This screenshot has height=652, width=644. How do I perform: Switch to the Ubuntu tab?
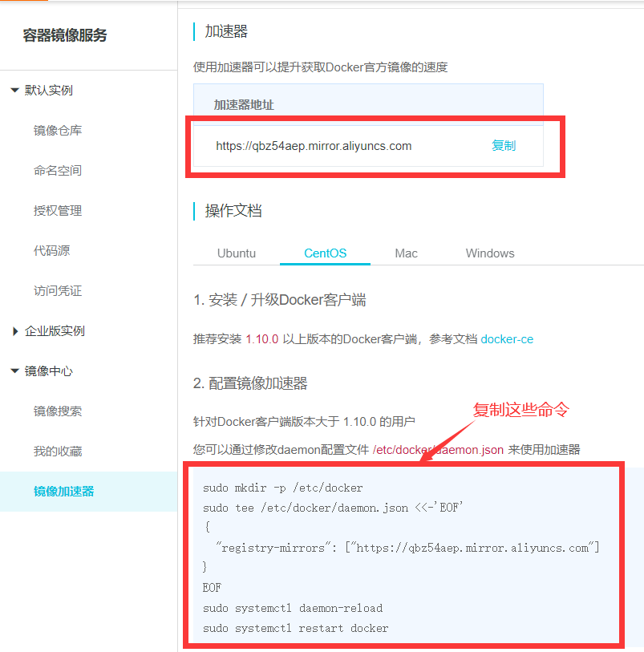(237, 253)
